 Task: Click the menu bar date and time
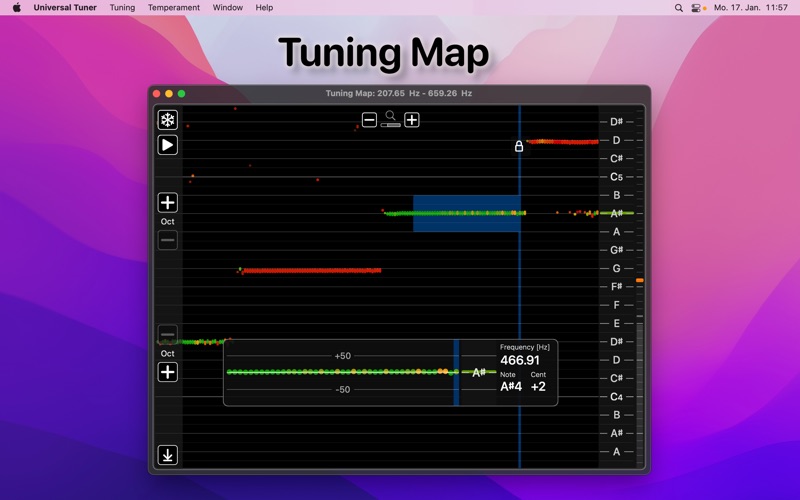point(751,8)
